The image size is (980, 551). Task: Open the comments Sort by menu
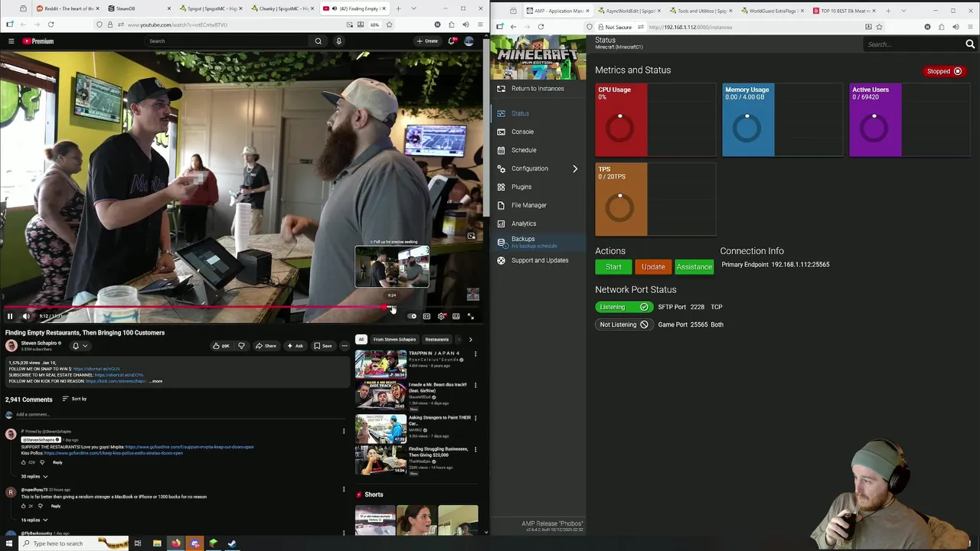pyautogui.click(x=73, y=399)
